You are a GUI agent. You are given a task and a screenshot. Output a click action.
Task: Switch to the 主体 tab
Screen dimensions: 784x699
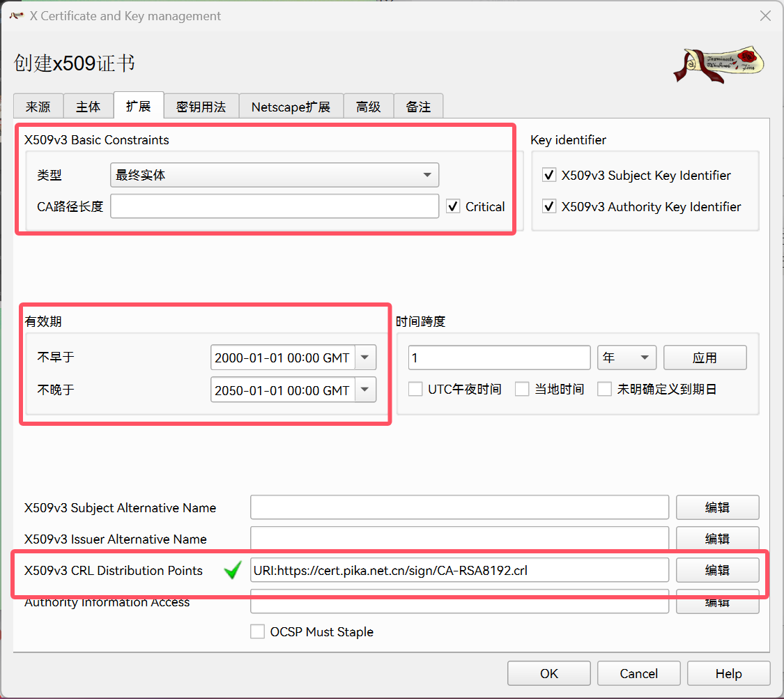coord(88,107)
